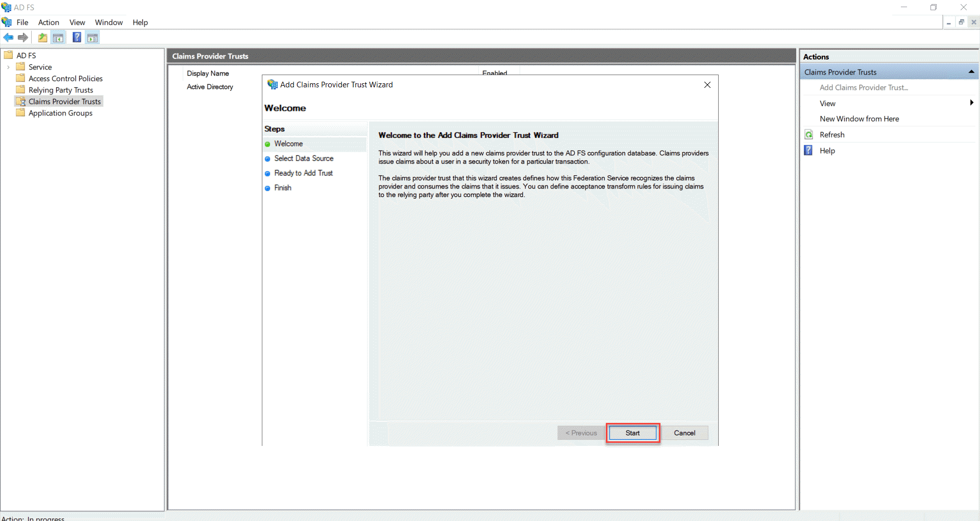
Task: Collapse the Claims Provider Trusts actions section
Action: tap(971, 72)
